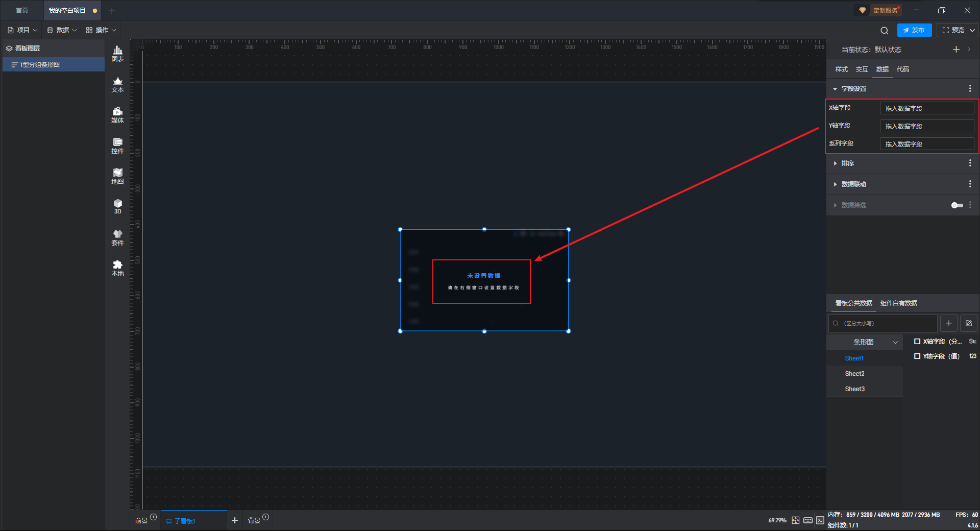
Task: Click the X轴字段 drop-in field box
Action: click(927, 108)
